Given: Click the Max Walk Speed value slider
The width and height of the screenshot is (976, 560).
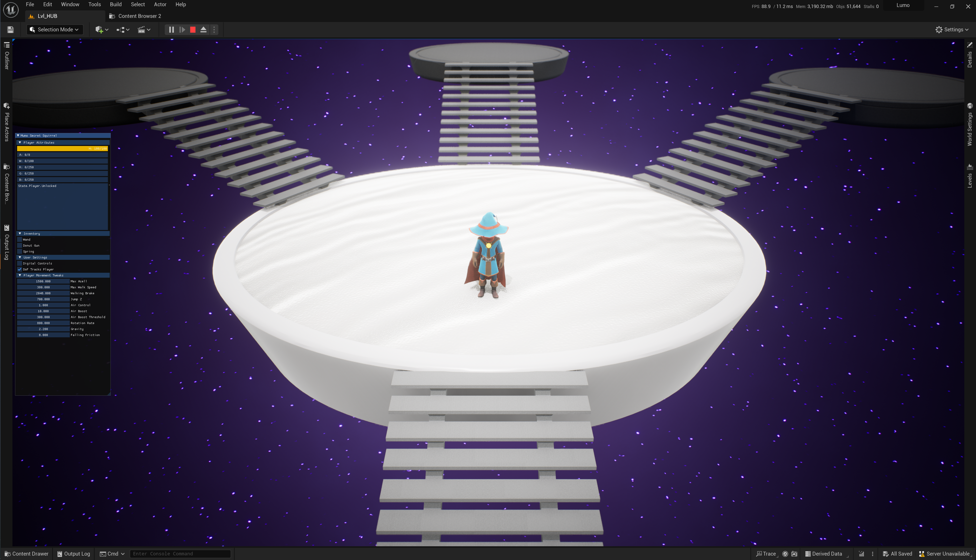Looking at the screenshot, I should pos(43,287).
